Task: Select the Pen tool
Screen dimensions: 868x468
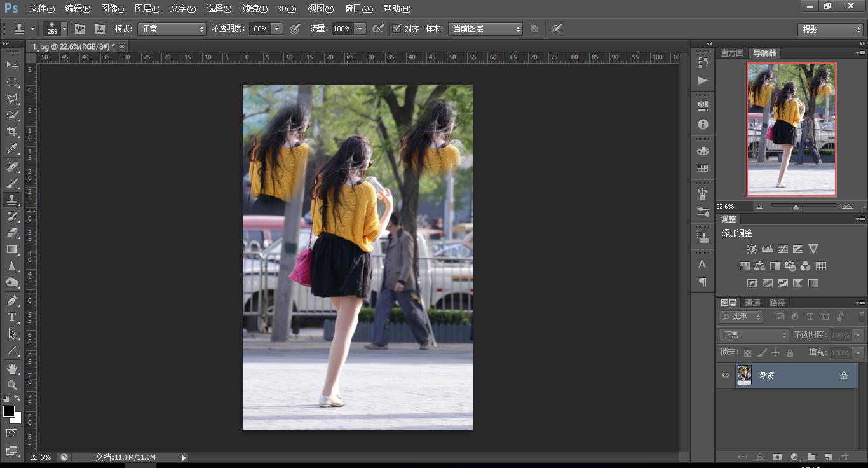Action: tap(12, 301)
